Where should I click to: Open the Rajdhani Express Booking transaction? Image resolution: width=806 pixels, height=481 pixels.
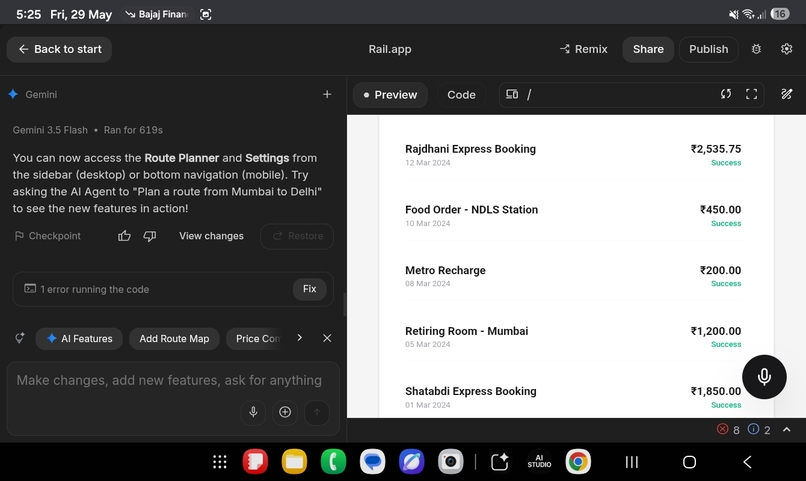(573, 155)
